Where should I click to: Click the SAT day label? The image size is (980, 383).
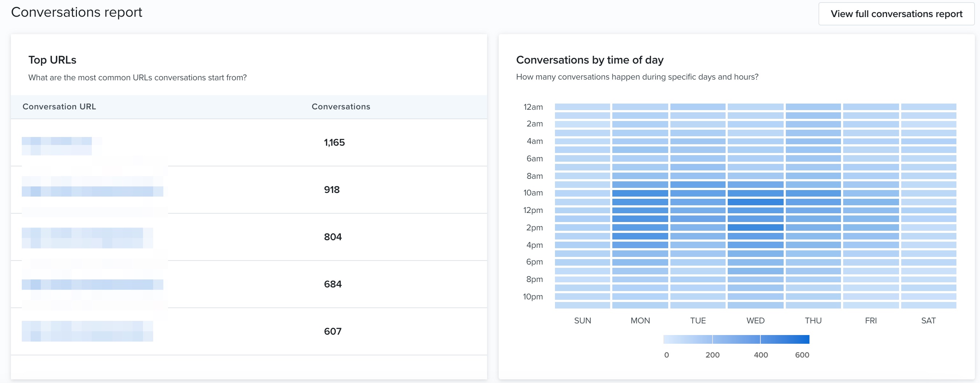929,320
